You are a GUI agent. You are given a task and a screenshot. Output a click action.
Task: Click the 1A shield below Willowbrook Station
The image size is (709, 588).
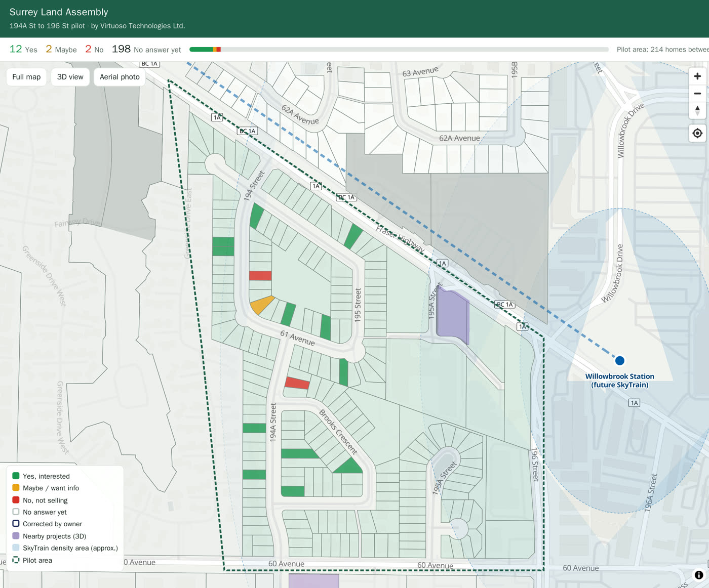pos(634,403)
